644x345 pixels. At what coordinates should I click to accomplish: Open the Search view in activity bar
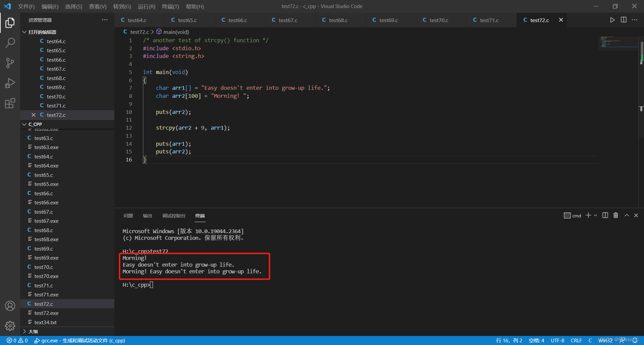click(10, 43)
